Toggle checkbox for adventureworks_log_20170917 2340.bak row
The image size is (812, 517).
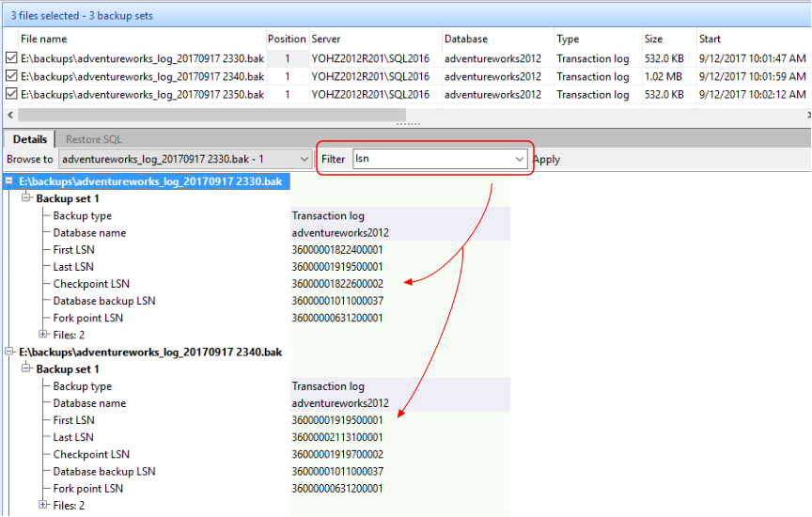coord(11,76)
